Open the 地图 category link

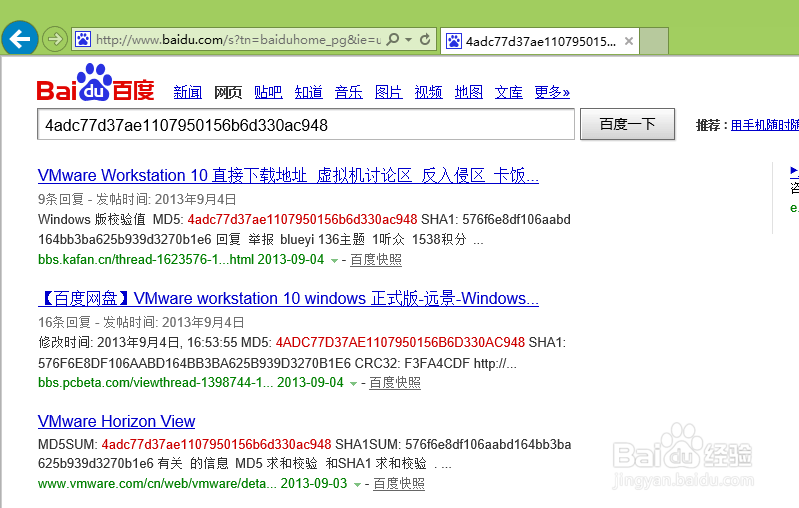point(469,92)
